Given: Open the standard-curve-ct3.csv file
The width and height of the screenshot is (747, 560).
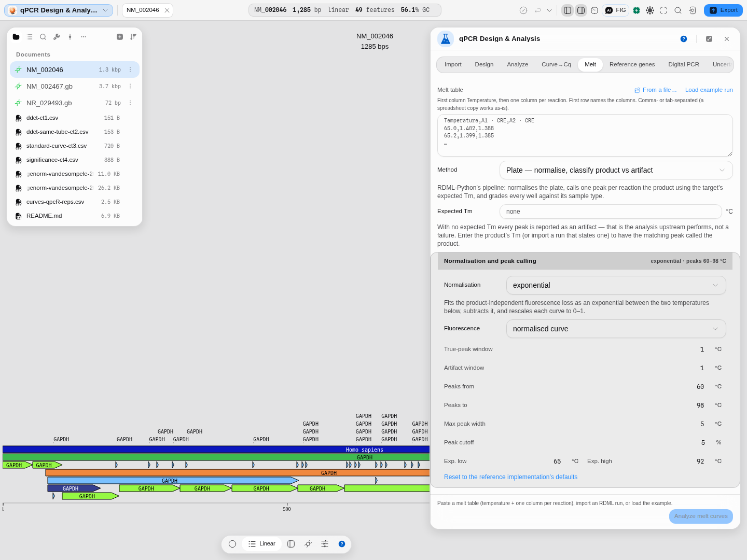Looking at the screenshot, I should click(x=75, y=146).
